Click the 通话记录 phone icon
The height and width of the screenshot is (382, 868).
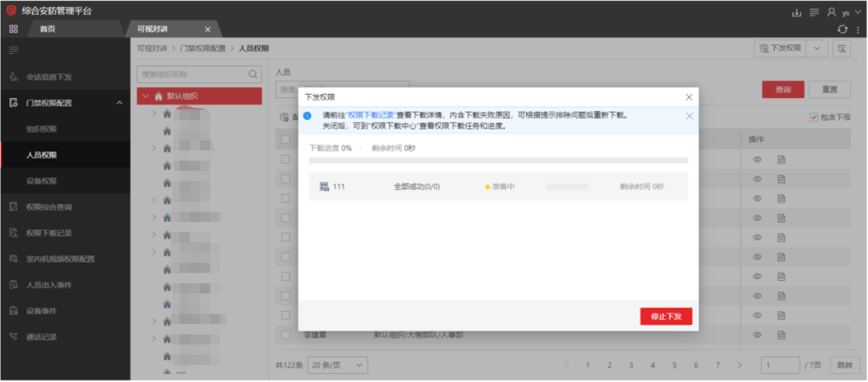point(14,337)
